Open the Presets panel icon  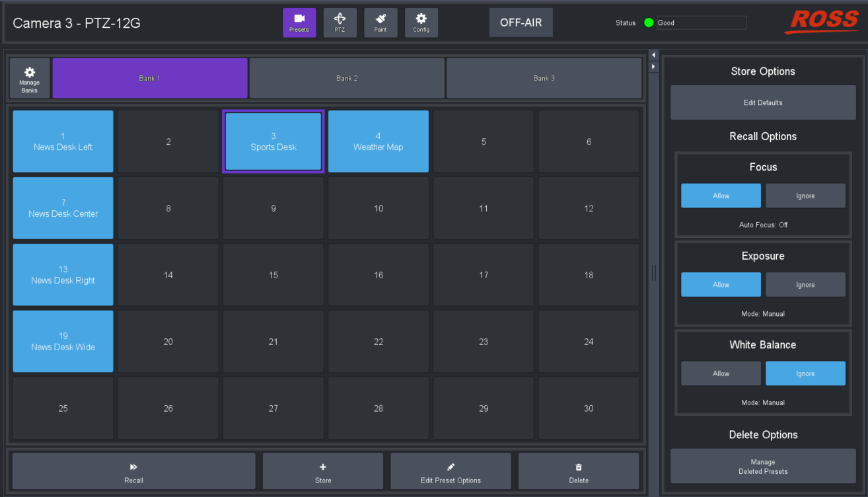pos(299,22)
